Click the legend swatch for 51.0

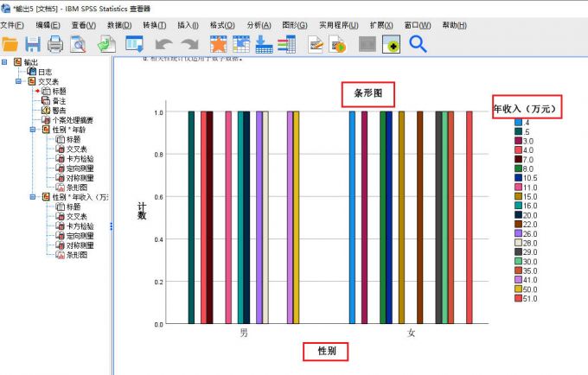click(518, 298)
